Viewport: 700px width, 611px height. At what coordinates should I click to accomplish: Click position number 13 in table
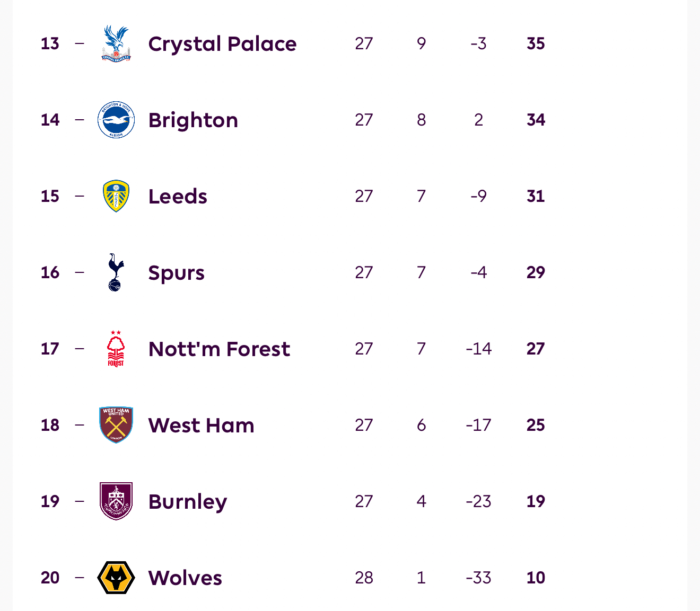point(50,43)
